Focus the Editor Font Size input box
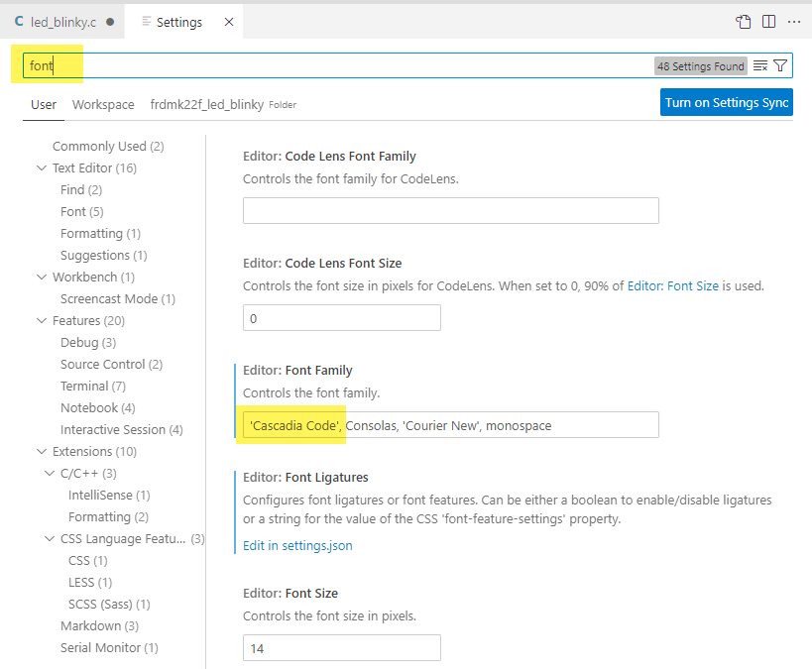This screenshot has height=669, width=812. tap(341, 648)
